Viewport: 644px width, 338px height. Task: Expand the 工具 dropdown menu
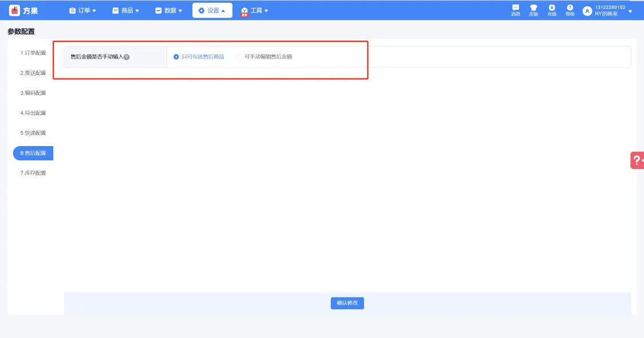click(255, 11)
